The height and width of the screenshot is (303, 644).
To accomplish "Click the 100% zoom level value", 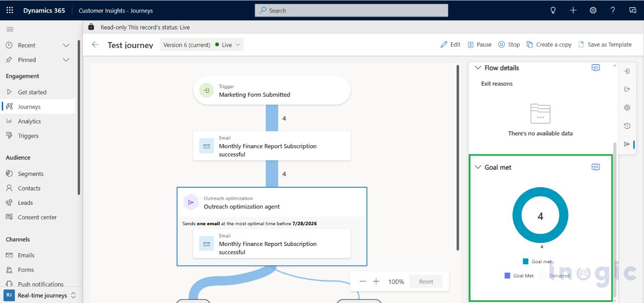I will [x=396, y=281].
